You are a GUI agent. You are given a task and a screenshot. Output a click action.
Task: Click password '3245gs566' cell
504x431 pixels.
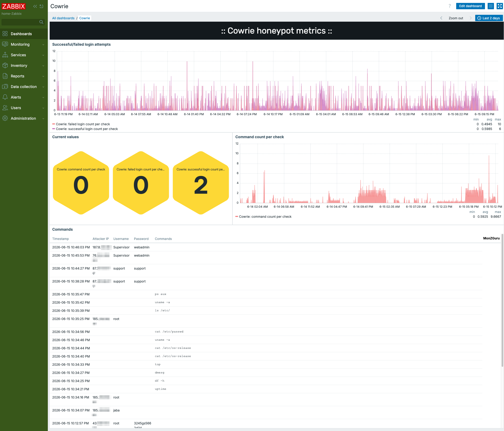[x=142, y=423]
